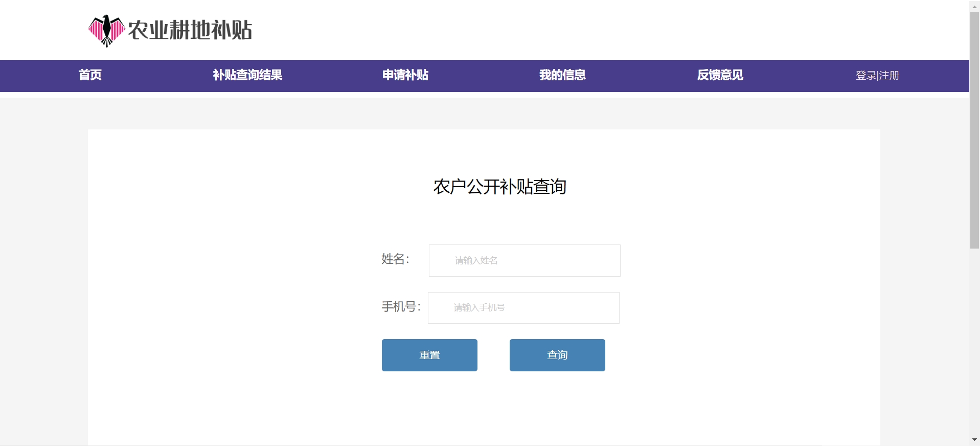980x446 pixels.
Task: Click the 农业耕地补贴 site title text
Action: point(190,30)
